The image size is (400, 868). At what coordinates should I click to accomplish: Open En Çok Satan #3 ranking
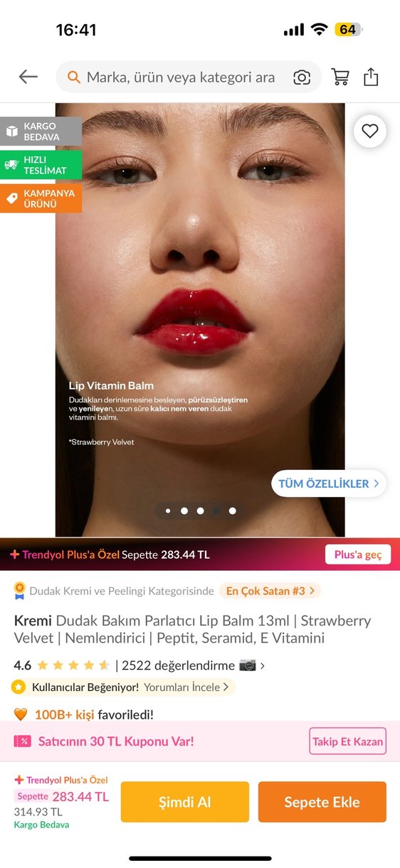(270, 591)
